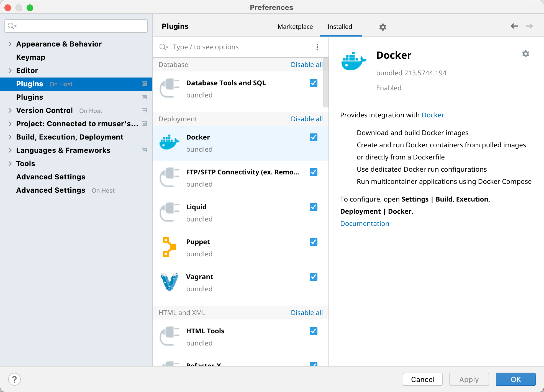Select the Puppet plugin icon
The height and width of the screenshot is (392, 544).
[x=169, y=246]
